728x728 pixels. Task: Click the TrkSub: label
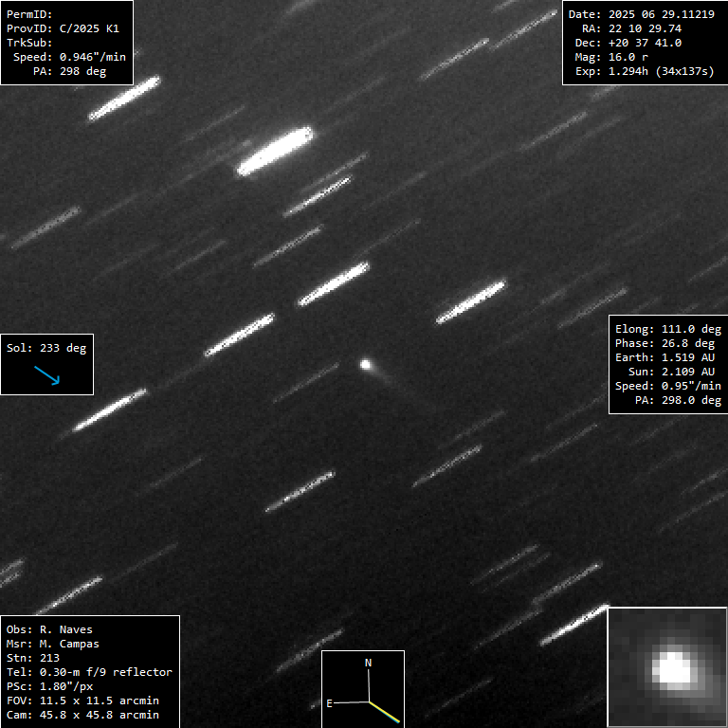tap(29, 43)
